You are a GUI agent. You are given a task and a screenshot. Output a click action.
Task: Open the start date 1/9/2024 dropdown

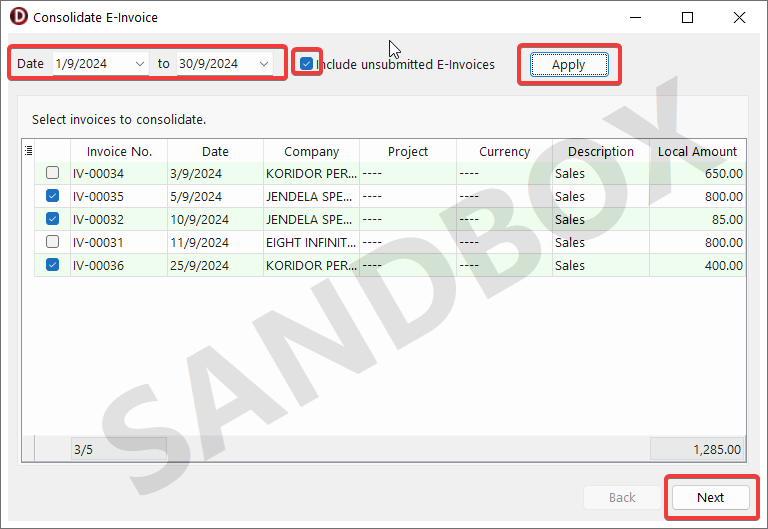pyautogui.click(x=139, y=64)
